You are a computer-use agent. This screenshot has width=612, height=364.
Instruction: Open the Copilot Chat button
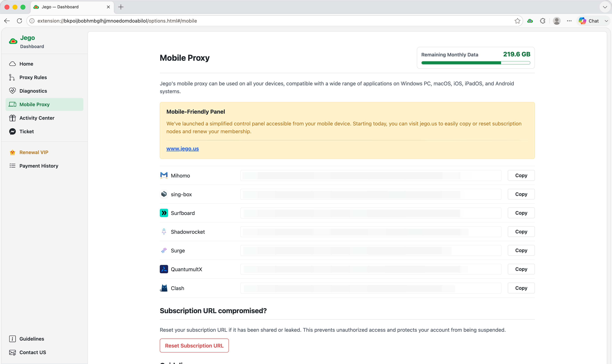589,21
